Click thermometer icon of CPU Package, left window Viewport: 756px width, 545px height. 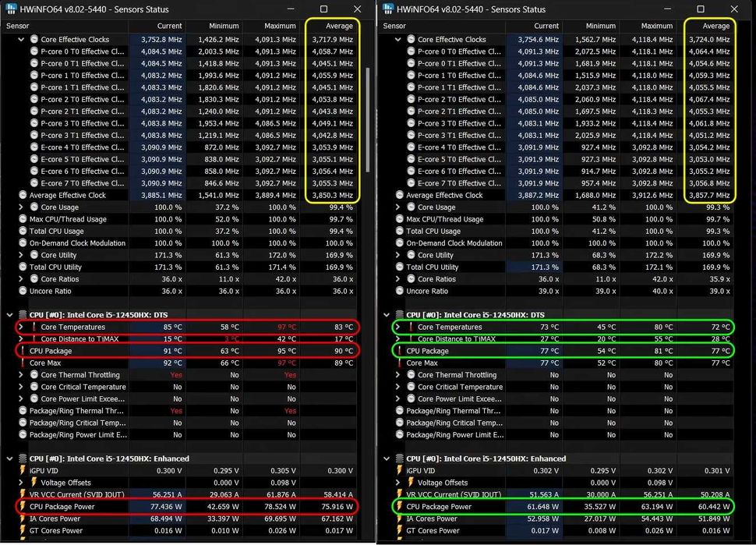pyautogui.click(x=23, y=351)
